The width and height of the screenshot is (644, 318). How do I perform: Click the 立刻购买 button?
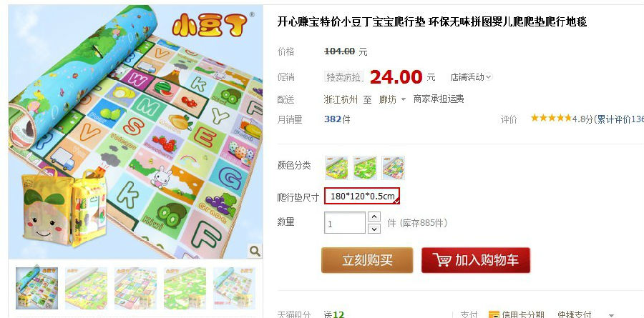point(367,259)
